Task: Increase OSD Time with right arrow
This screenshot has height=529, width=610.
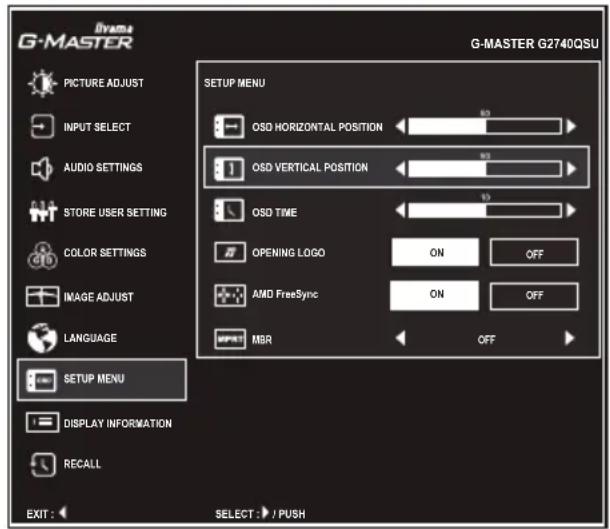Action: (571, 210)
